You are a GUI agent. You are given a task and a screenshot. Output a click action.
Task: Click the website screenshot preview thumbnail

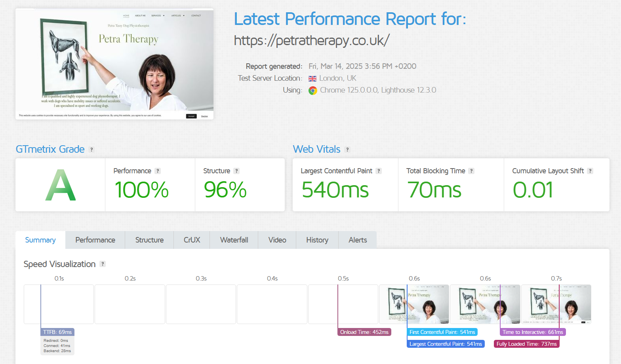(x=114, y=64)
